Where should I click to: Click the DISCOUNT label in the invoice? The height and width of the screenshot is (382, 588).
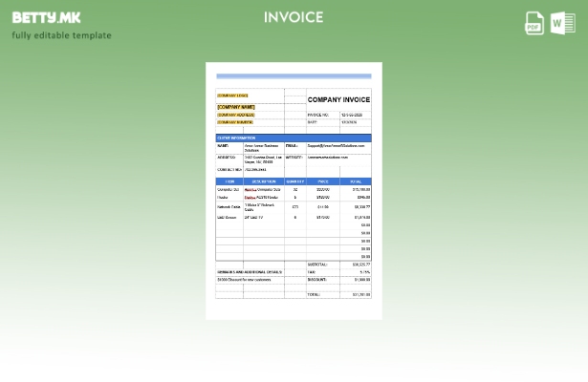point(317,280)
